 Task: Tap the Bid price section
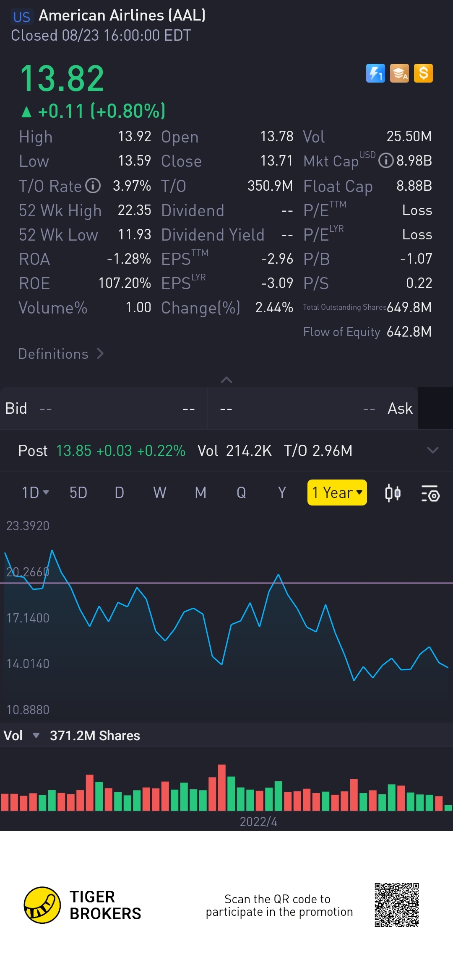tap(104, 408)
